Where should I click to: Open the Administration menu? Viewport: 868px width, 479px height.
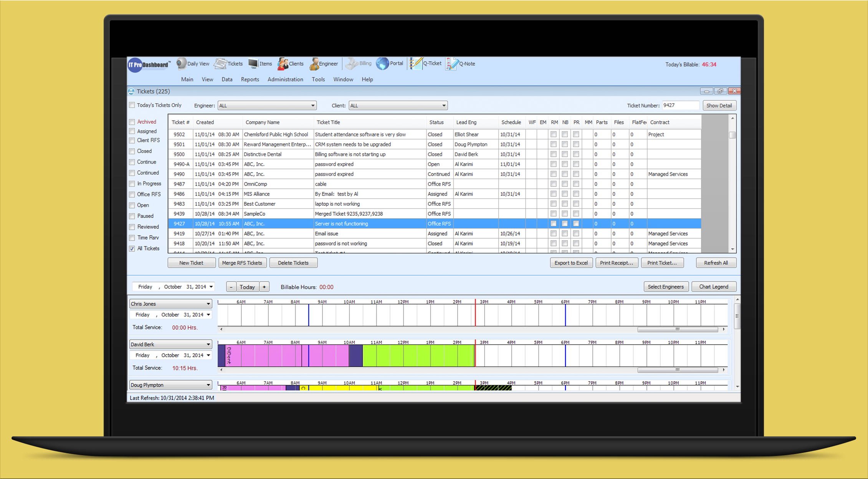(x=285, y=80)
